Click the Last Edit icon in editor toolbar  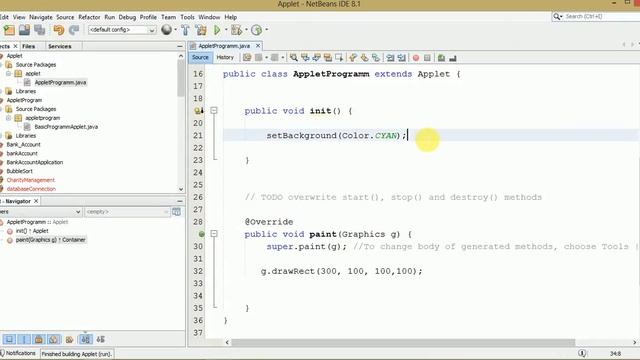click(x=247, y=58)
